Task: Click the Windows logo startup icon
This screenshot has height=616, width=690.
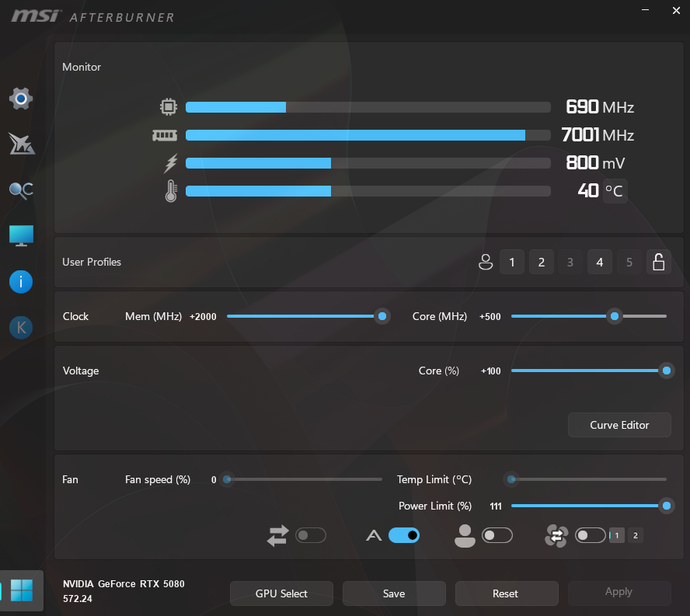Action: (22, 590)
